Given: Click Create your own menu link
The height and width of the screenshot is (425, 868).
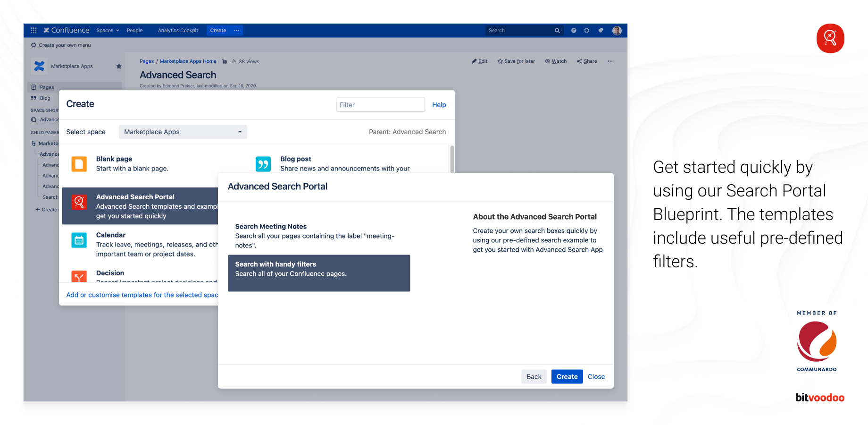Looking at the screenshot, I should [x=61, y=45].
